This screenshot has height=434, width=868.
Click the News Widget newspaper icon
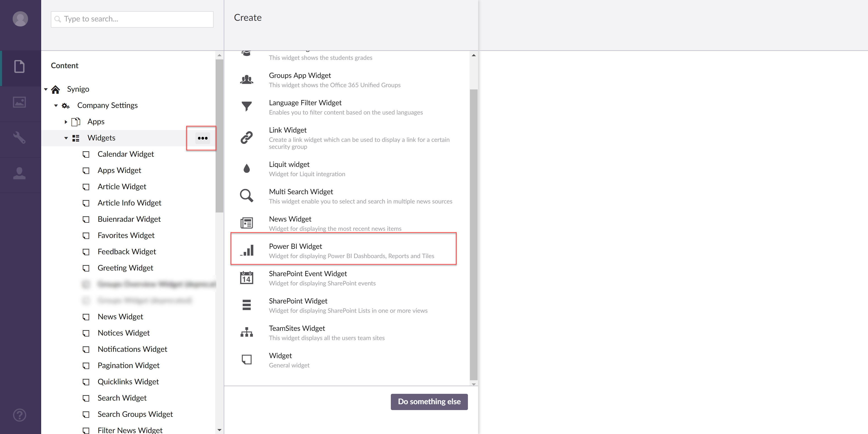tap(247, 223)
